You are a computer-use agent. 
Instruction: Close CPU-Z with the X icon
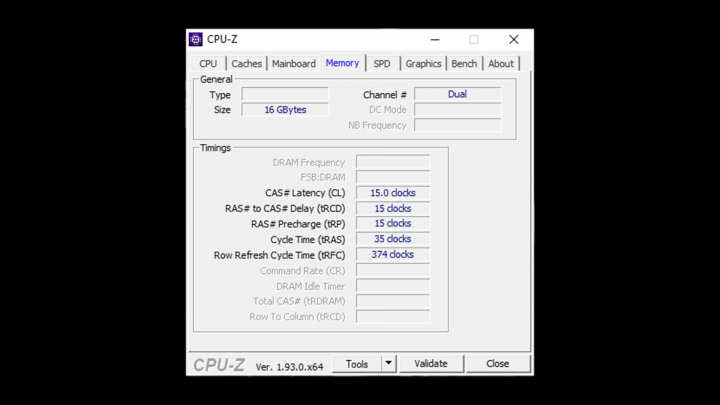pos(514,39)
